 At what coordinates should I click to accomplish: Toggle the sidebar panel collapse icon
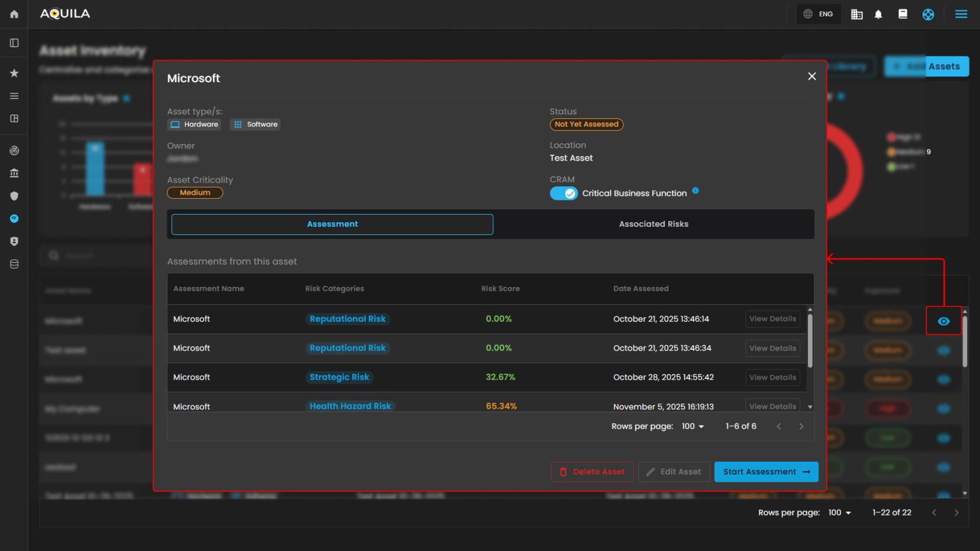click(x=14, y=43)
